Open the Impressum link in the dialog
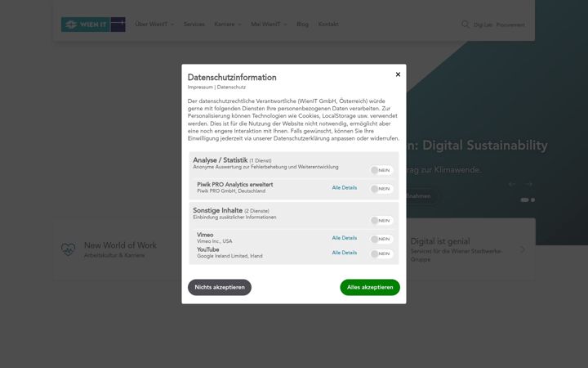588x368 pixels. pos(200,88)
